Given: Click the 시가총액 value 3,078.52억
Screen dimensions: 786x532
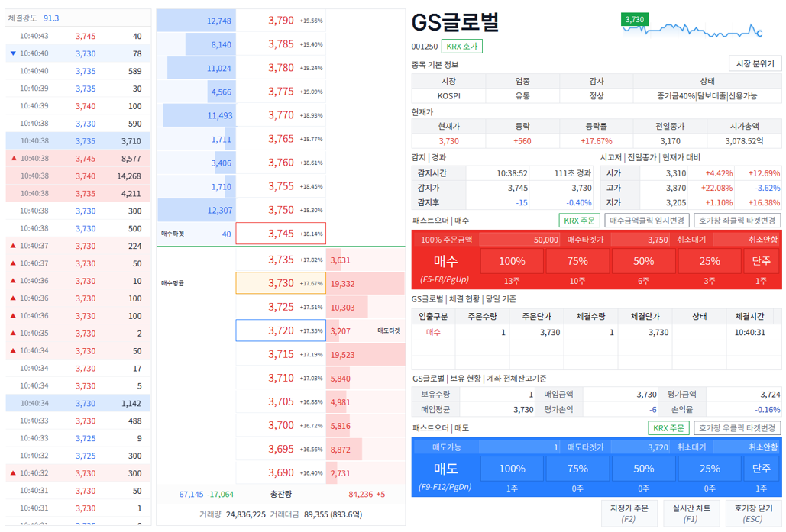Looking at the screenshot, I should [744, 141].
